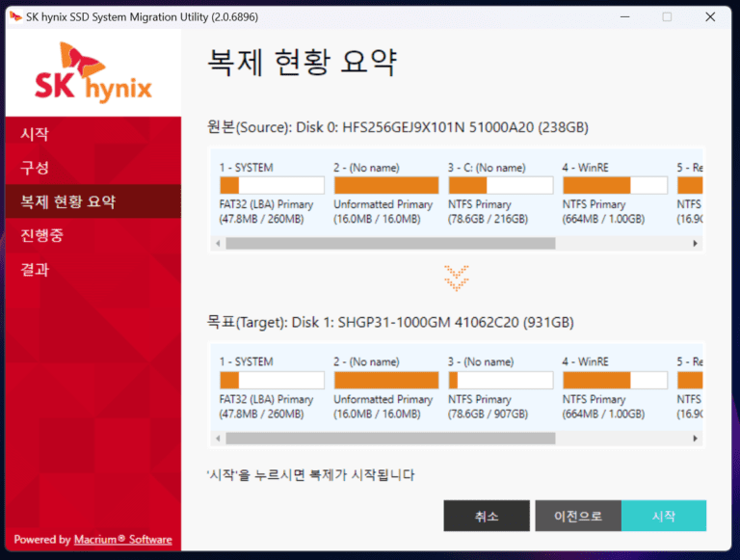The width and height of the screenshot is (740, 560).
Task: Open the Macrium Software link
Action: coord(122,539)
